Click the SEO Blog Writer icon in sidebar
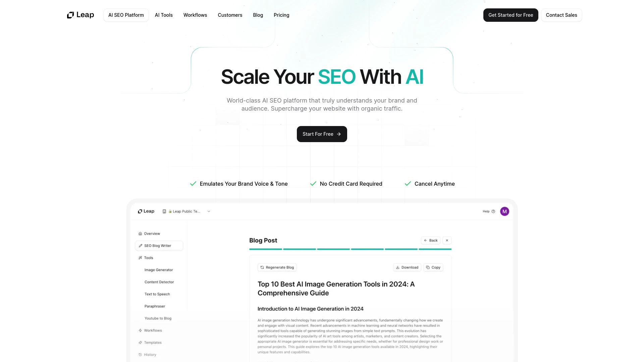 tap(141, 245)
